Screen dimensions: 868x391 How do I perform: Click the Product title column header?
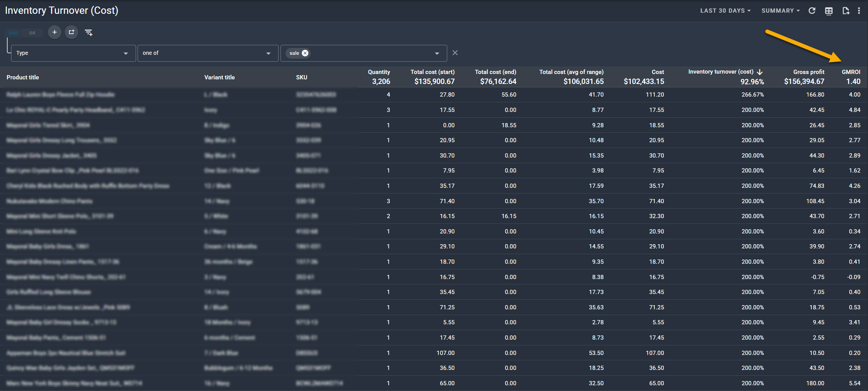point(23,77)
